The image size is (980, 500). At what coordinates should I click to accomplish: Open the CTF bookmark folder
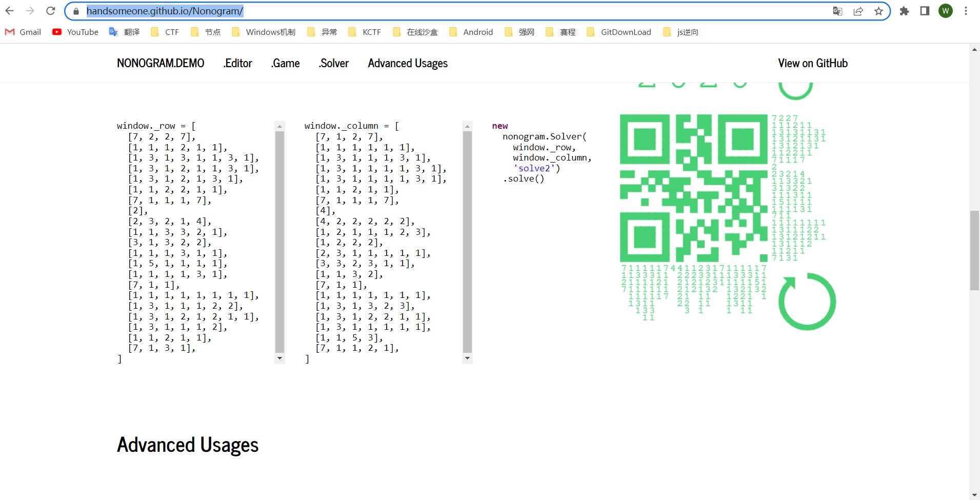point(165,32)
